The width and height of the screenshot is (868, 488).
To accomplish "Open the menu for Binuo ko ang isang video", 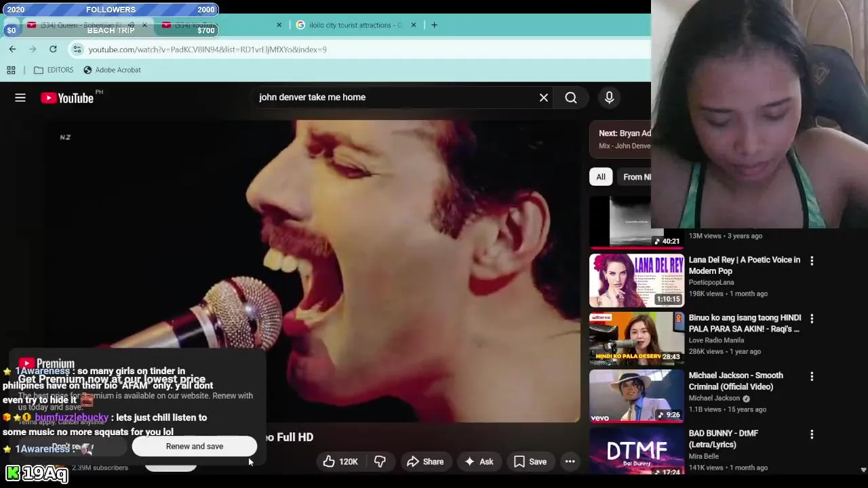I will pyautogui.click(x=812, y=318).
